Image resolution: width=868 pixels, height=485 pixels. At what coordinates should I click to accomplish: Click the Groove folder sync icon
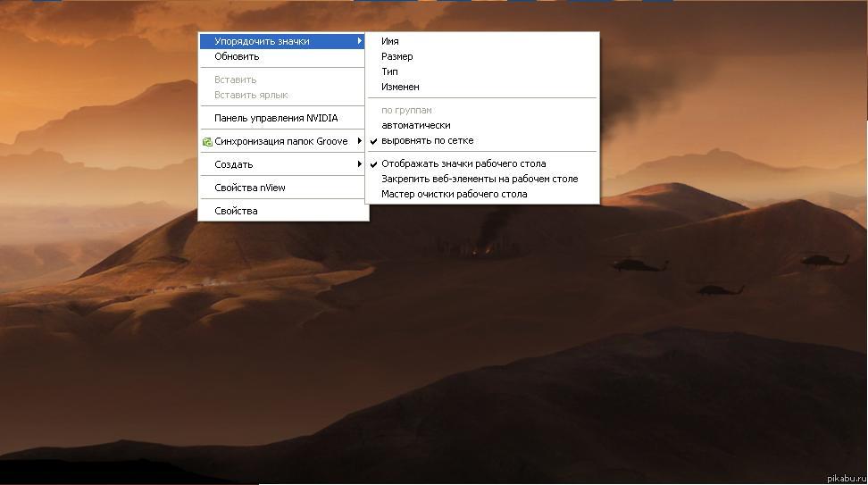pyautogui.click(x=207, y=141)
